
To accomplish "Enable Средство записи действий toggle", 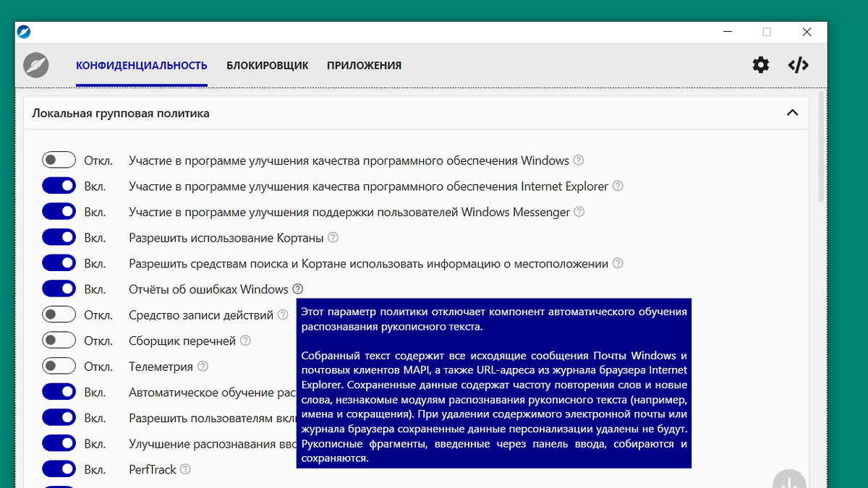I will point(59,315).
